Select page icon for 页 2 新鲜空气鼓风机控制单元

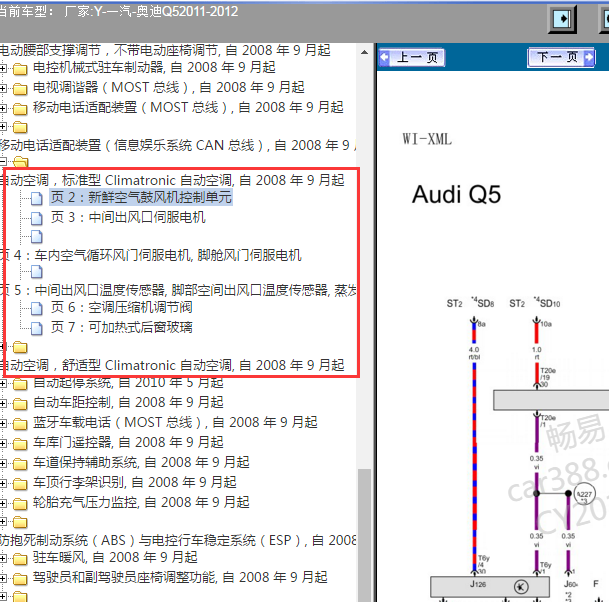point(37,198)
